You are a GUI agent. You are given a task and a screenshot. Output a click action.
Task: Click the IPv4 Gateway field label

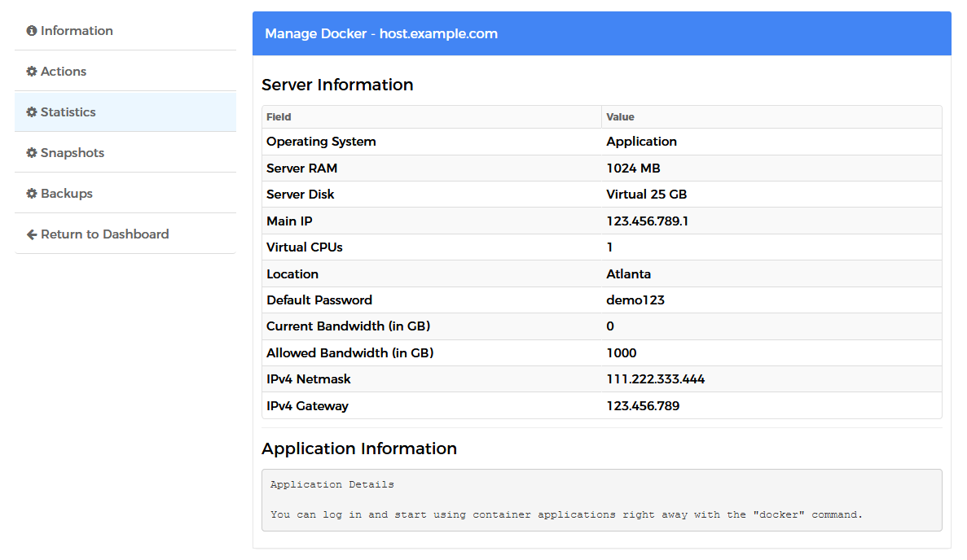[x=307, y=406]
